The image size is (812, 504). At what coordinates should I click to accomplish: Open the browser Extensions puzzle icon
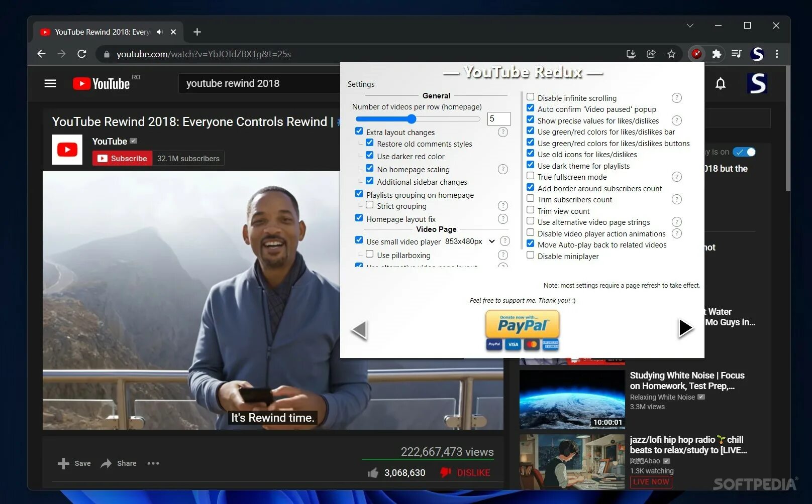[717, 54]
